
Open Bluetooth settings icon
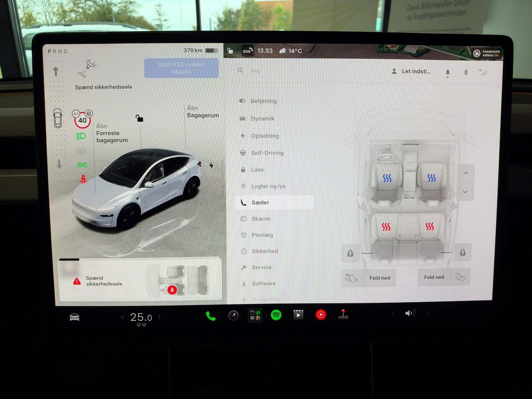(466, 72)
